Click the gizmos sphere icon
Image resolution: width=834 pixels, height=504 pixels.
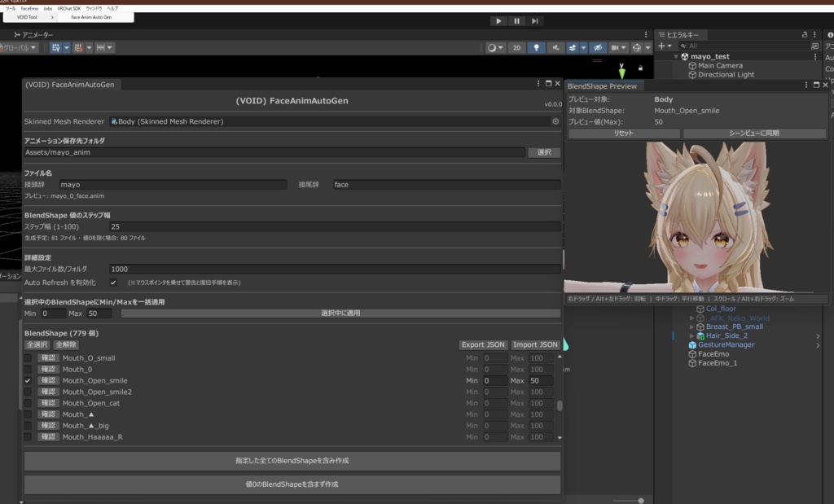coord(637,47)
